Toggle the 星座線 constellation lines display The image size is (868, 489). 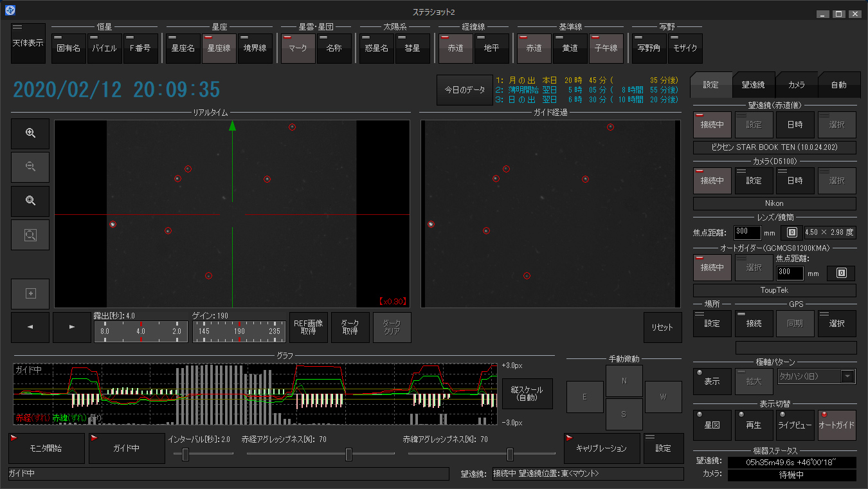(219, 48)
